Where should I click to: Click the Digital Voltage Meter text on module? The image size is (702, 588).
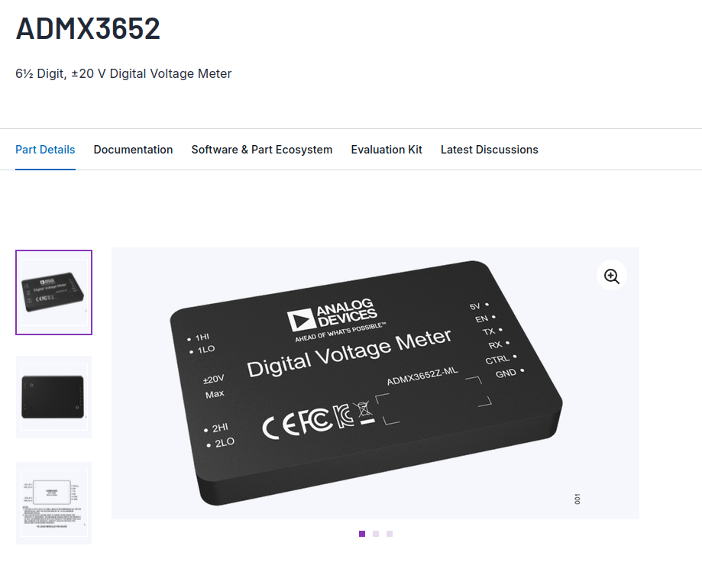349,354
